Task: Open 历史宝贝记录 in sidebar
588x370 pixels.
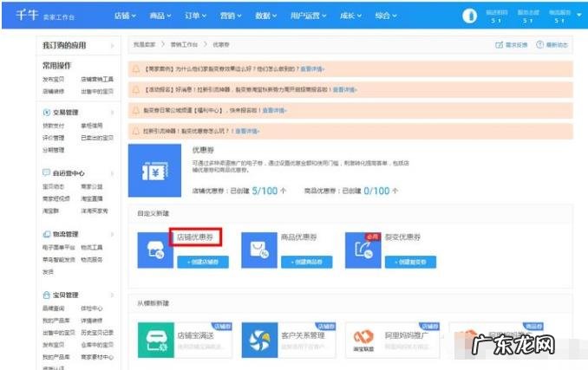Action: (x=97, y=333)
